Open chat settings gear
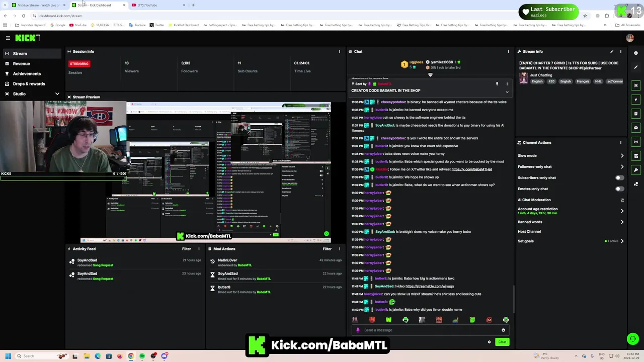The width and height of the screenshot is (644, 362). [x=489, y=342]
